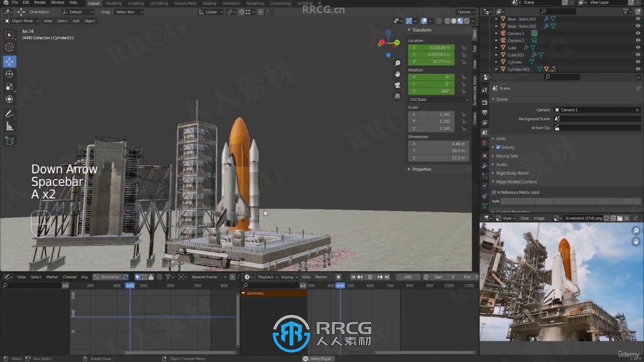Viewport: 644px width, 362px height.
Task: Hide Cylinder object via eye icon
Action: [638, 62]
